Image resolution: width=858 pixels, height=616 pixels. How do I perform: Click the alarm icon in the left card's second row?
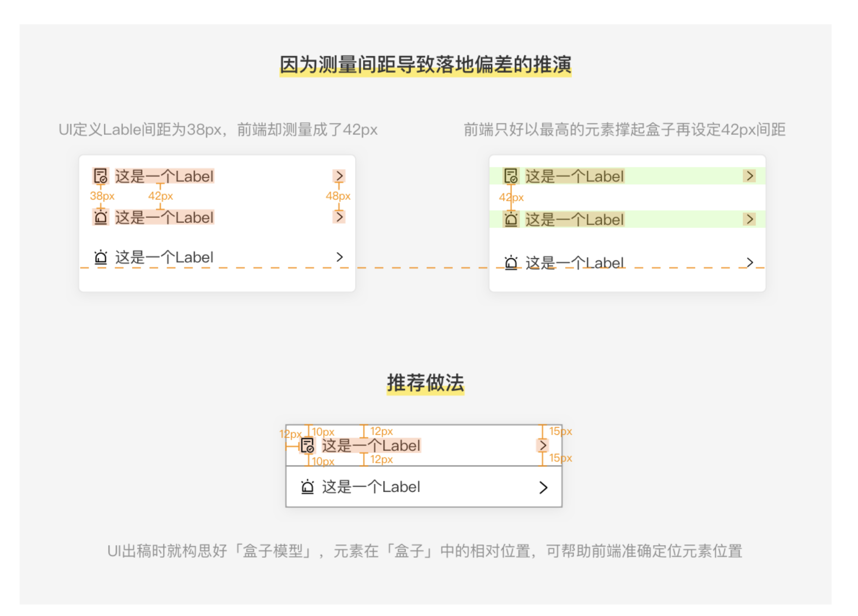coord(101,217)
